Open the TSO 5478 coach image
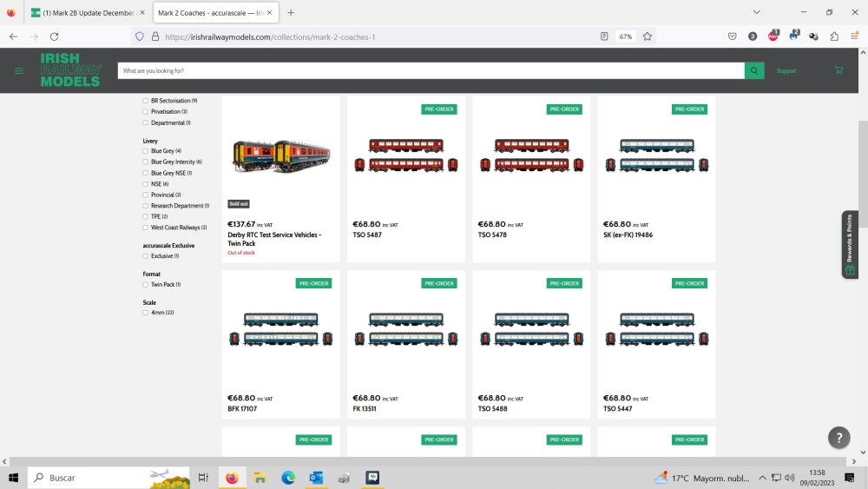The height and width of the screenshot is (489, 868). click(531, 155)
